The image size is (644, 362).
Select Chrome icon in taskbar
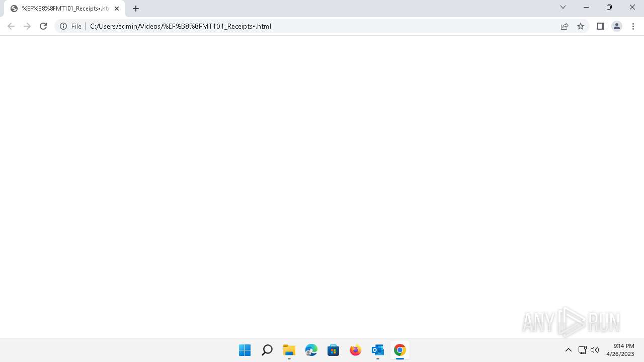(400, 350)
